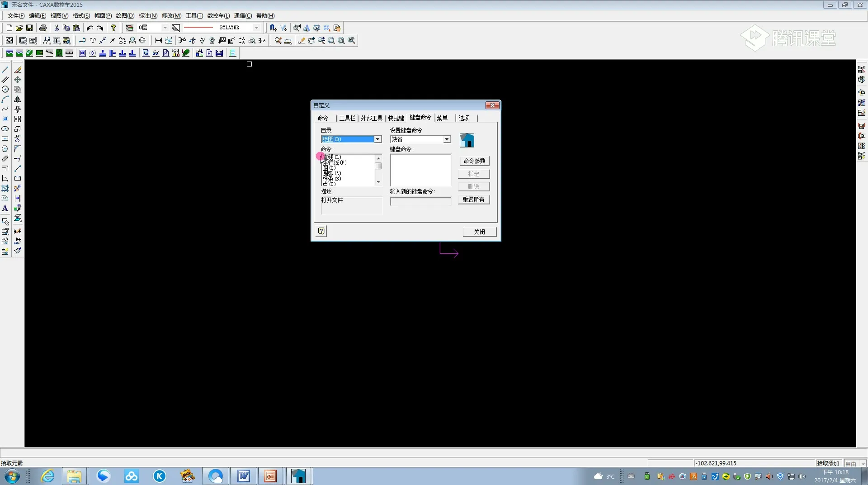Viewport: 868px width, 485px height.
Task: Select the Text tool (letter A)
Action: 5,209
